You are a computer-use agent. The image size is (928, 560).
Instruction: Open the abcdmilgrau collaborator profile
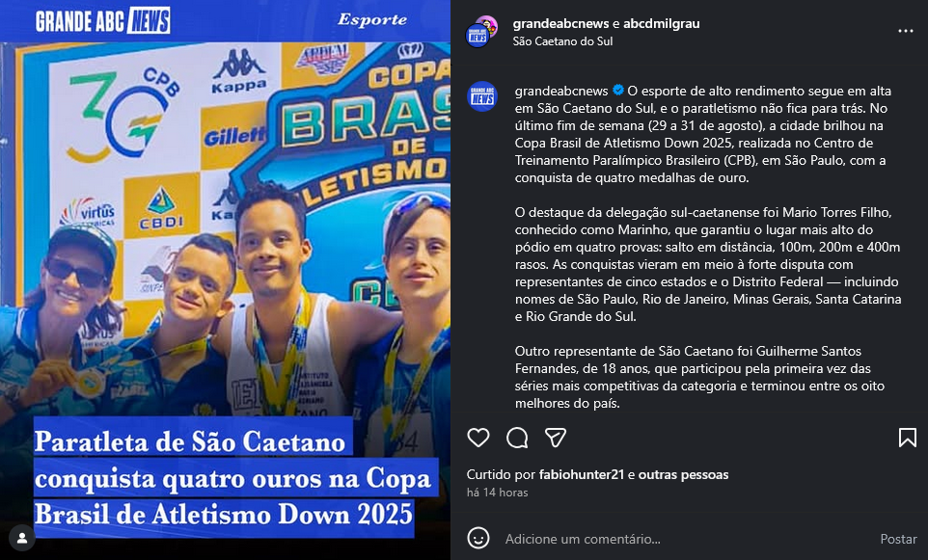661,24
